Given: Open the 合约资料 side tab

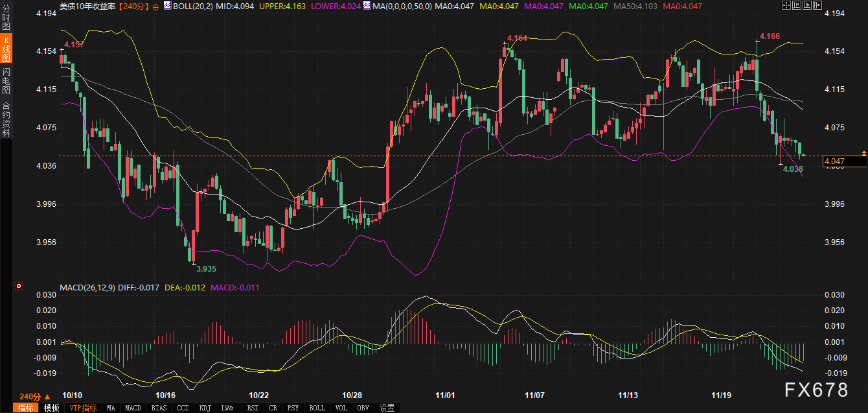Looking at the screenshot, I should [6, 119].
